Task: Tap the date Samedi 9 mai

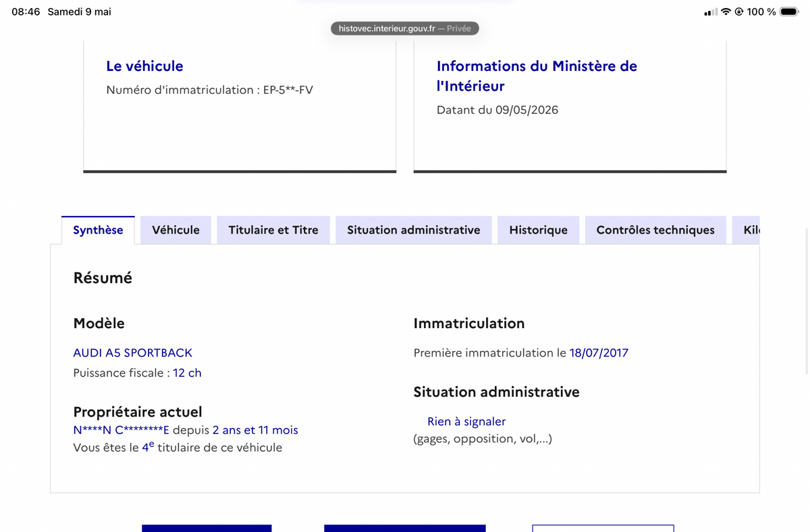Action: coord(79,11)
